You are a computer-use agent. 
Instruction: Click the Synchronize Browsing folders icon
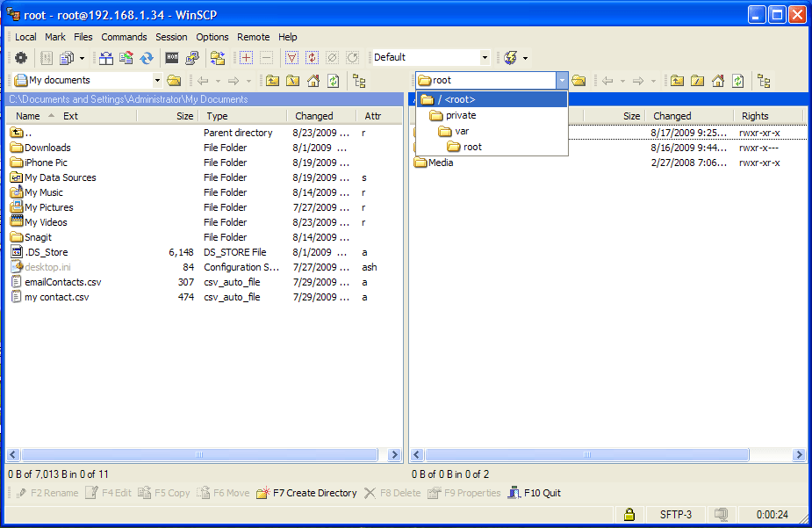(218, 57)
